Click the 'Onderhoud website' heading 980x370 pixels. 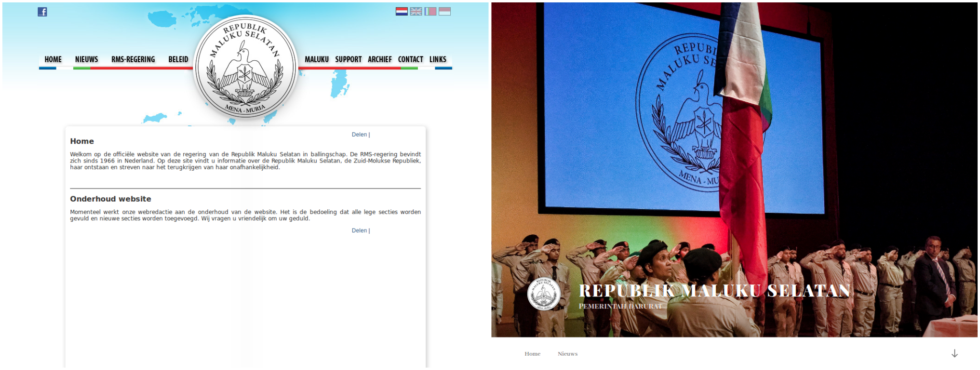(x=111, y=199)
